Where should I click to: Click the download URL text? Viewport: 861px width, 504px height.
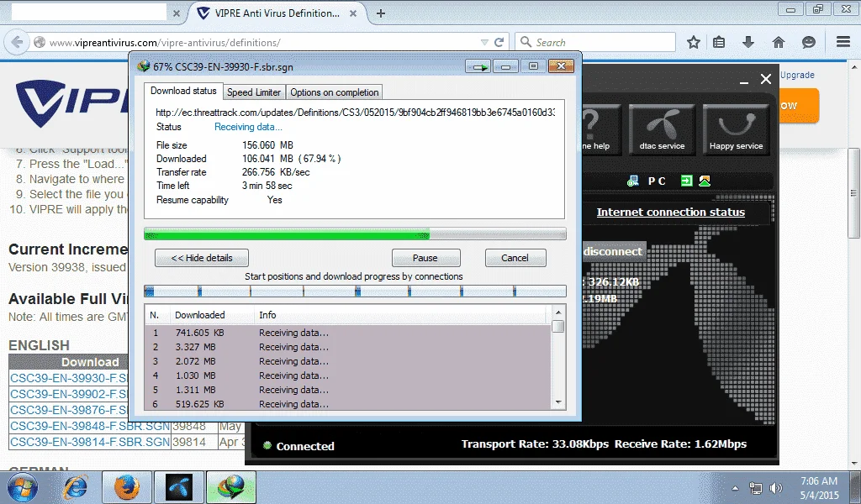click(x=356, y=113)
